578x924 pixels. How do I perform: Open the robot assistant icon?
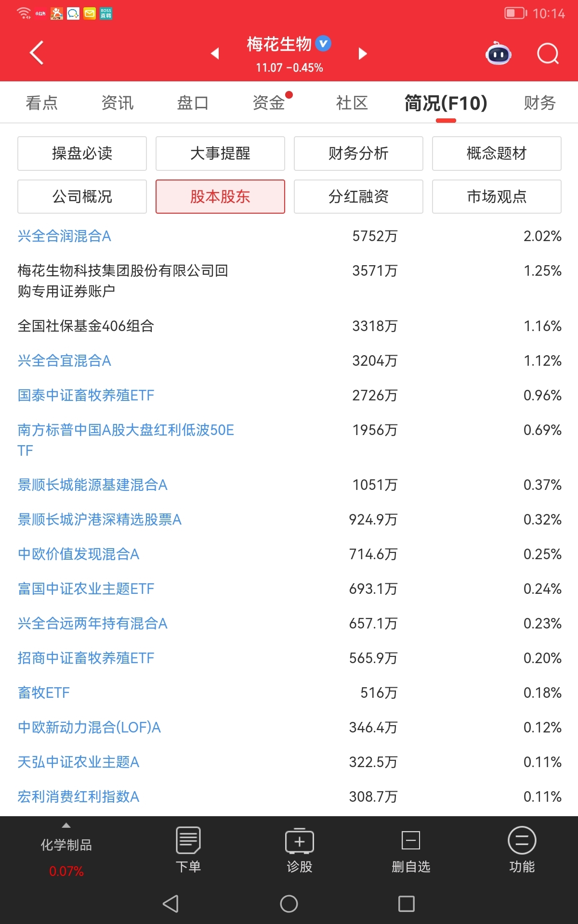click(498, 53)
